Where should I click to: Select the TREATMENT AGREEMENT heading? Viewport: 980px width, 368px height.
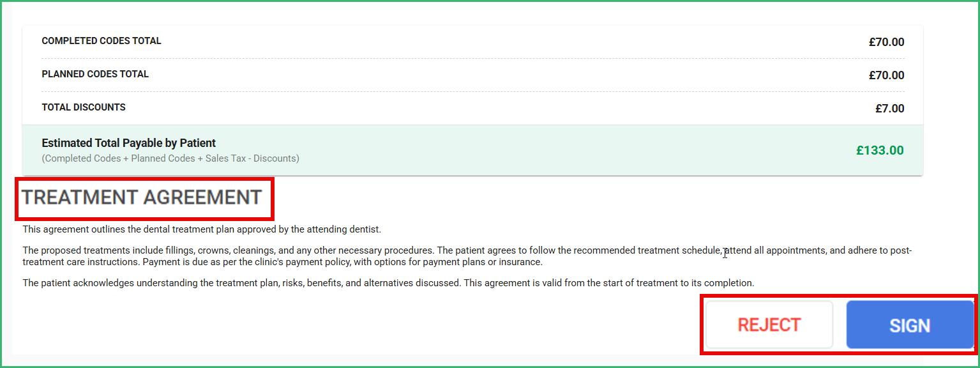coord(144,198)
